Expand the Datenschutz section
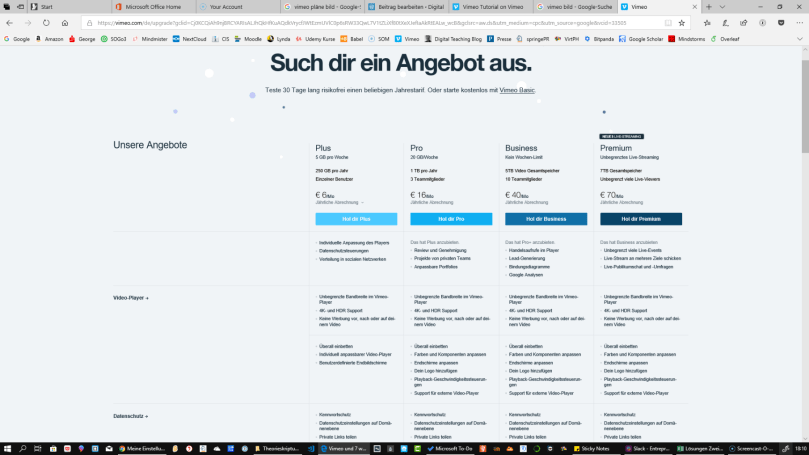This screenshot has width=809, height=455. pyautogui.click(x=131, y=416)
